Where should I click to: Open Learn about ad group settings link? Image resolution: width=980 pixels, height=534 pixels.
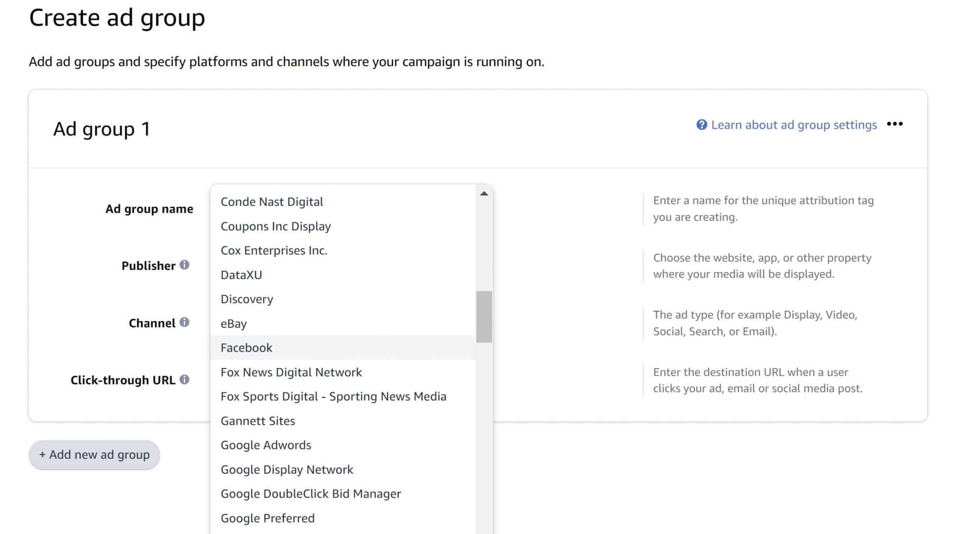point(794,125)
